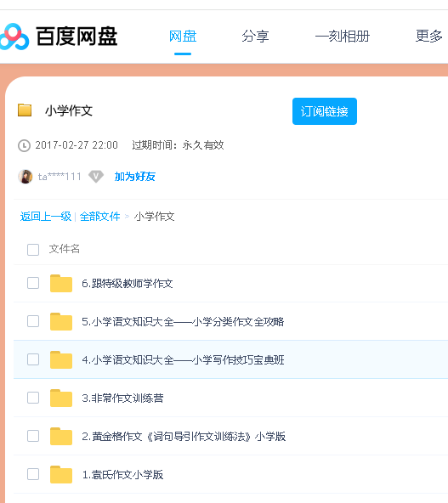This screenshot has height=503, width=448.
Task: Click the VIP diamond badge icon
Action: click(96, 177)
